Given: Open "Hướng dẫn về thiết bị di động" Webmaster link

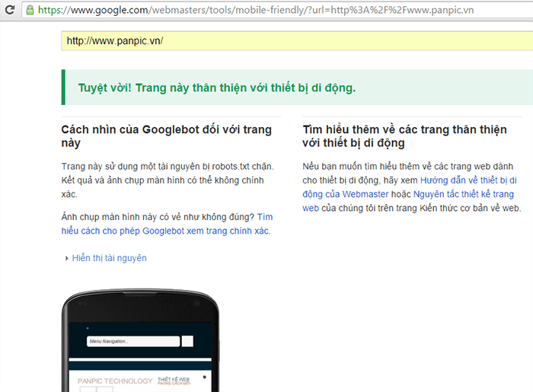Looking at the screenshot, I should (410, 187).
